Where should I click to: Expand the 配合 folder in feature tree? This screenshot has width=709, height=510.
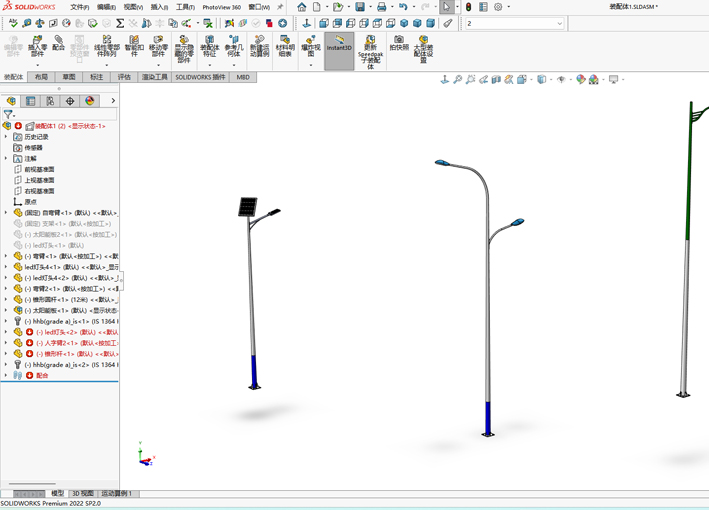coord(6,375)
